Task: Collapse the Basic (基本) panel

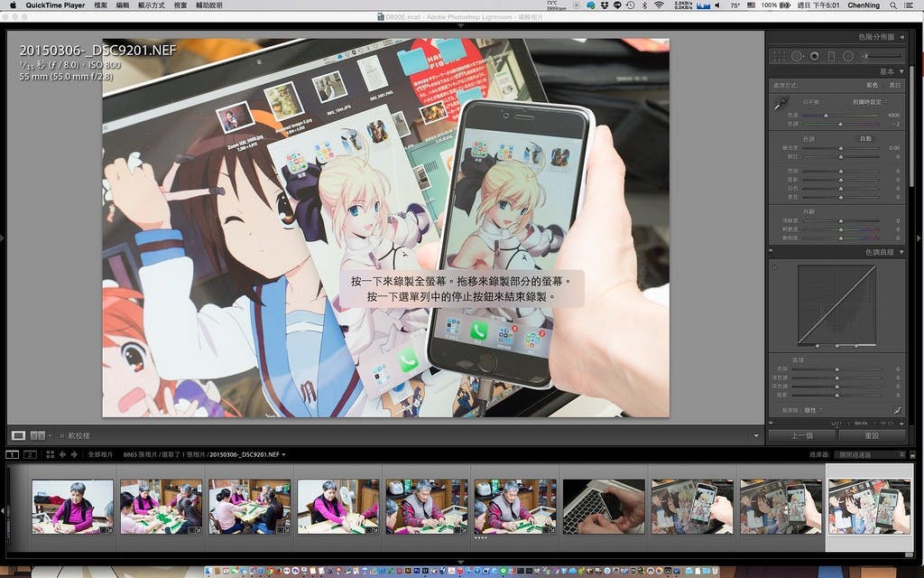Action: coord(901,71)
